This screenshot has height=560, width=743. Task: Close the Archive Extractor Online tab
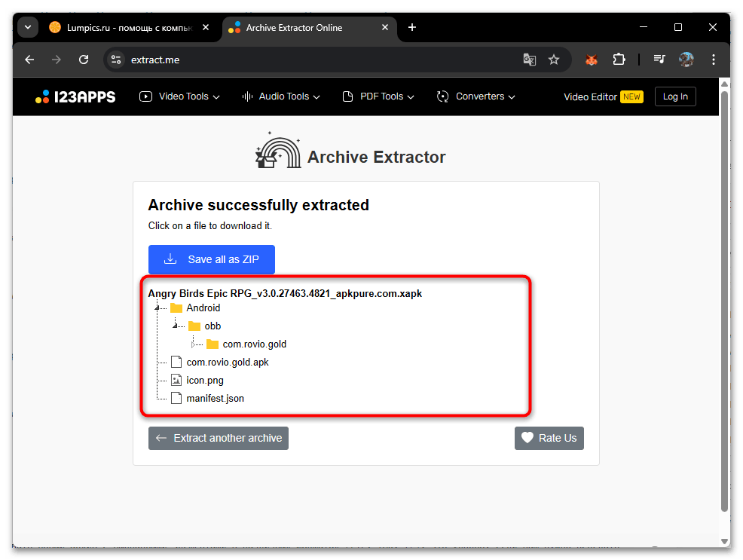click(x=385, y=27)
